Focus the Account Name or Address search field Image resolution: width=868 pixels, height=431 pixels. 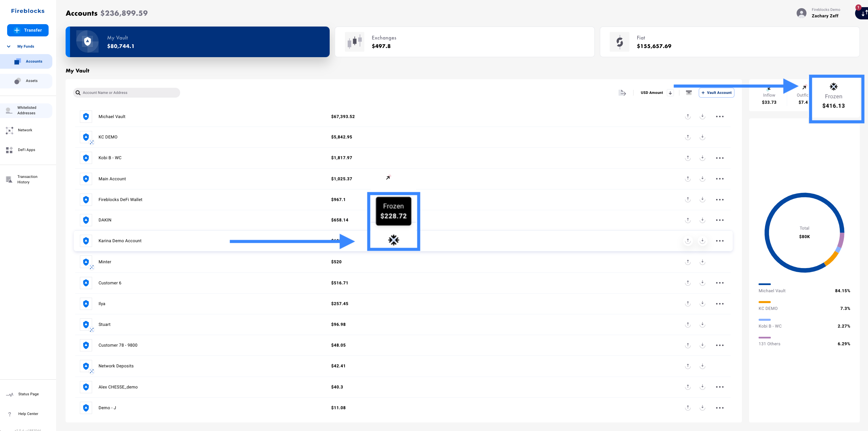127,93
